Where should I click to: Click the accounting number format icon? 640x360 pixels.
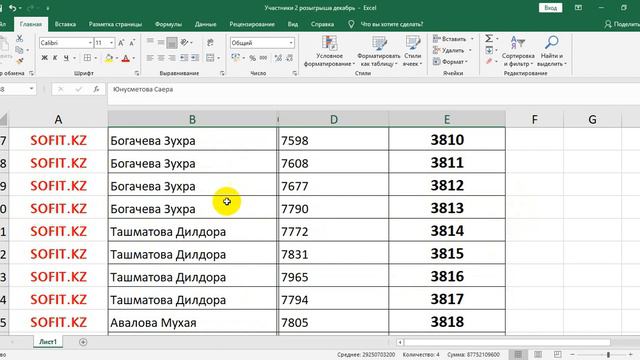(236, 58)
